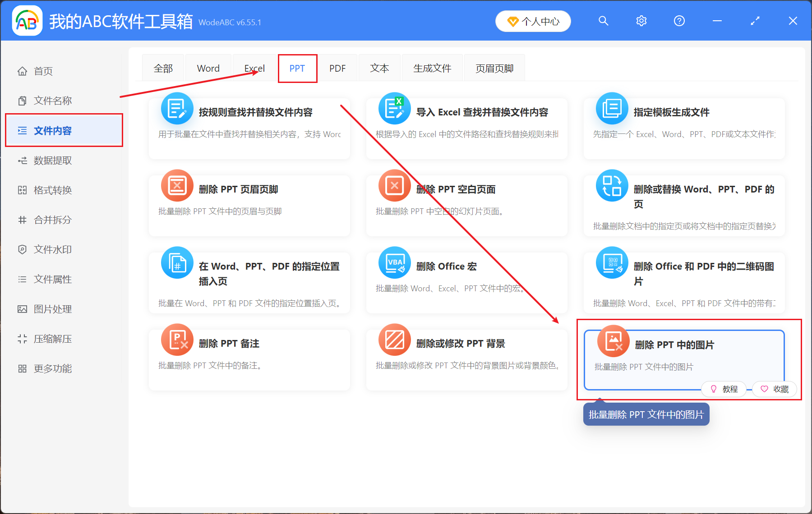Select the 删除 PPT 空白页面 tool

(x=466, y=205)
